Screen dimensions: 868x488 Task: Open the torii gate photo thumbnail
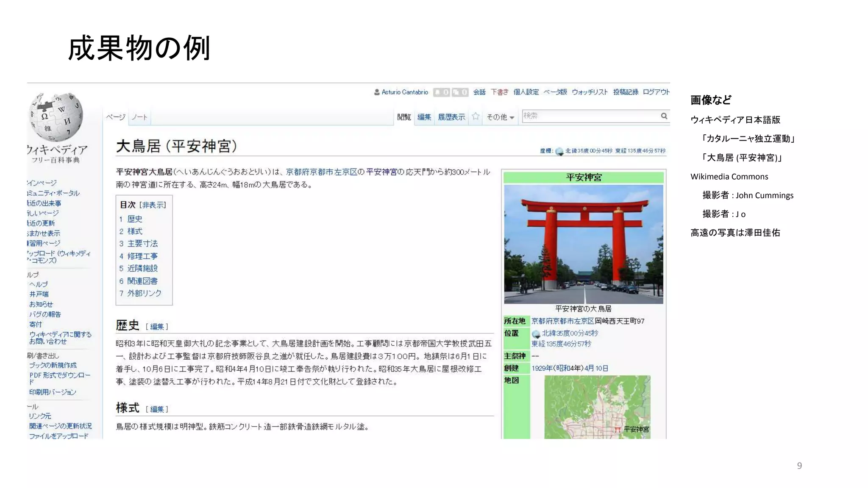[x=584, y=244]
